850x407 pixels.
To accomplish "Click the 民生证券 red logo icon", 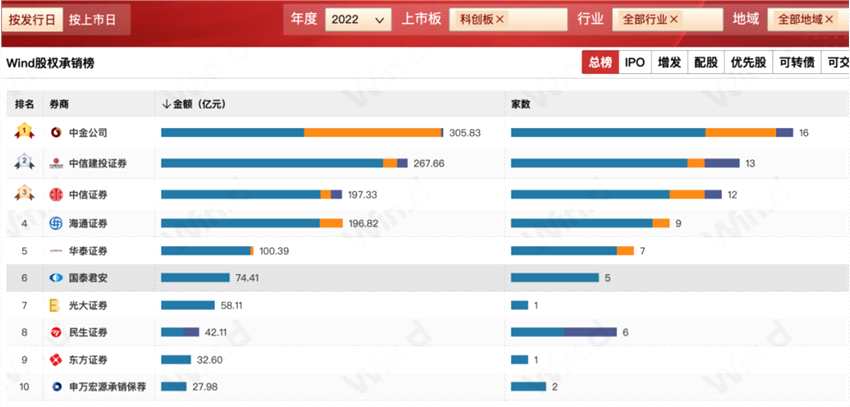I will (56, 333).
